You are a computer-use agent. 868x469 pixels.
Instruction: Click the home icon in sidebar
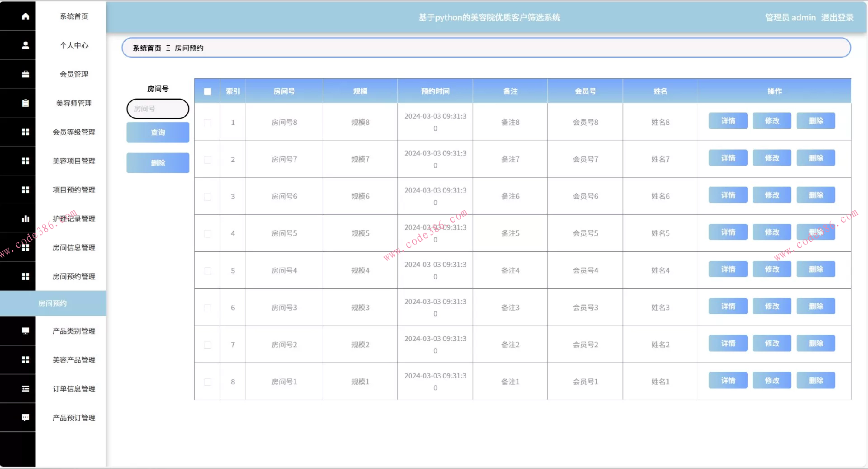point(25,16)
